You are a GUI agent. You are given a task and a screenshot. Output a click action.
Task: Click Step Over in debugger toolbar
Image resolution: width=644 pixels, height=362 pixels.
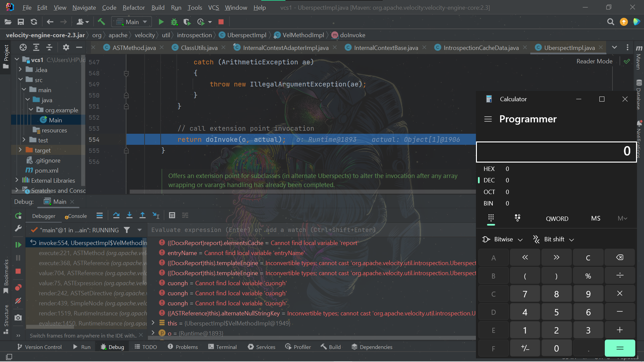116,216
